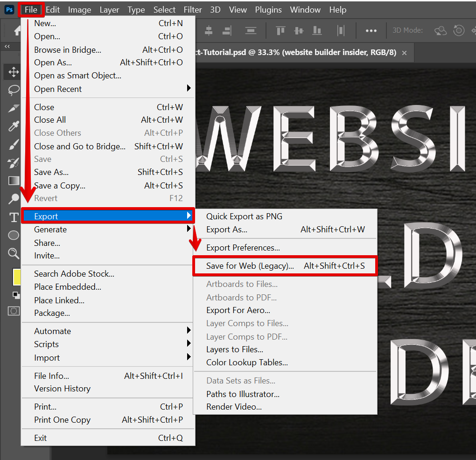Collapse the toolbar with double-arrow
Image resolution: width=476 pixels, height=460 pixels.
coord(7,47)
